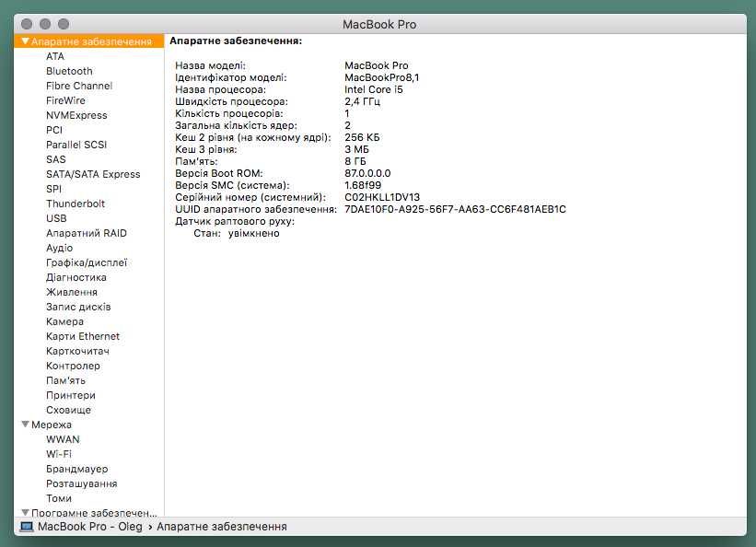The width and height of the screenshot is (756, 547).
Task: Click the hardware UUID value
Action: [x=455, y=209]
